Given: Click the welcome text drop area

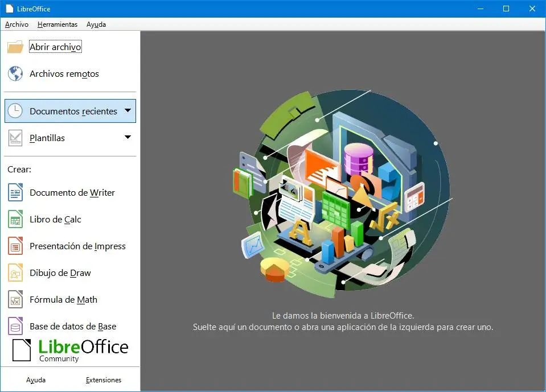Looking at the screenshot, I should (343, 321).
